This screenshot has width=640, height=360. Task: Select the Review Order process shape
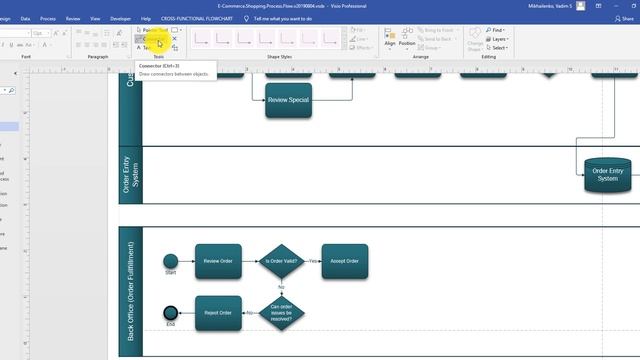(x=218, y=261)
